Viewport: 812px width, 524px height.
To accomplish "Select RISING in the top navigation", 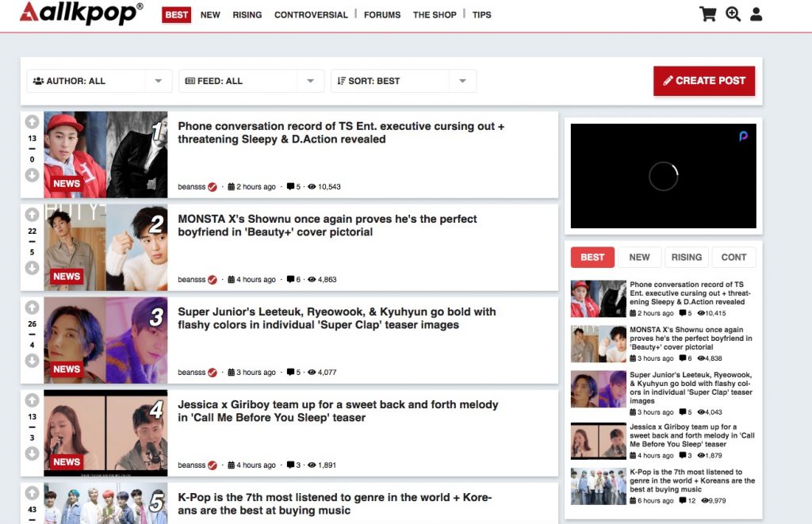I will coord(247,15).
